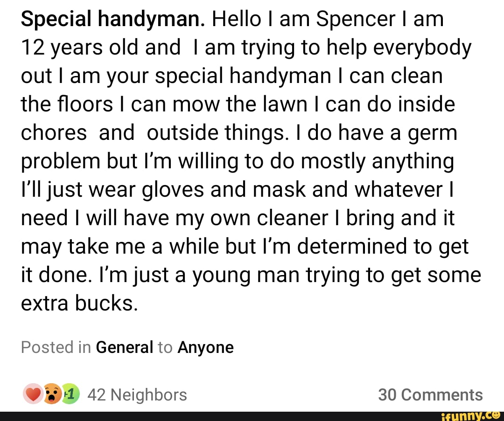The height and width of the screenshot is (421, 504).
Task: Expand the comments section
Action: (432, 394)
